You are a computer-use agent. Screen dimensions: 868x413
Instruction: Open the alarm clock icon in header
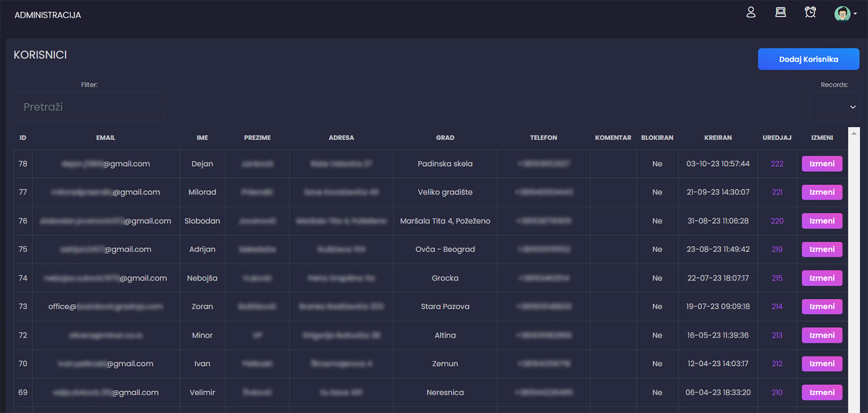click(x=810, y=12)
